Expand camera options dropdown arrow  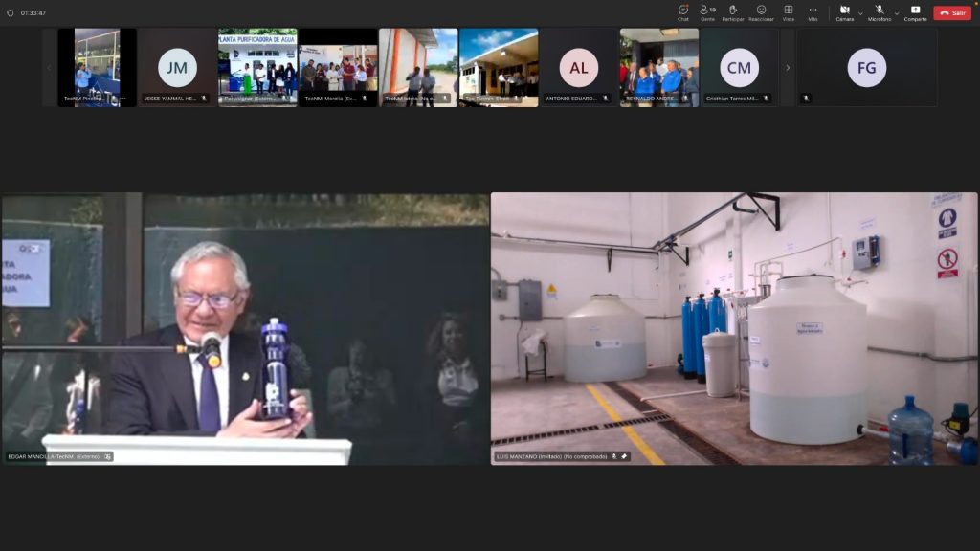(860, 13)
